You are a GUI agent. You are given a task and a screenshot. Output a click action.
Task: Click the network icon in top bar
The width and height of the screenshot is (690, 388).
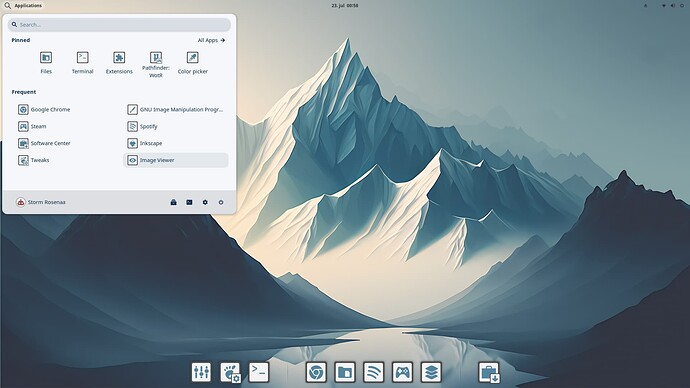[x=664, y=6]
